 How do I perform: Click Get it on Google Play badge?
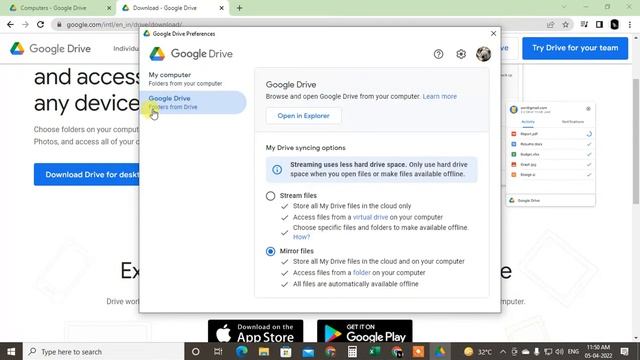364,331
